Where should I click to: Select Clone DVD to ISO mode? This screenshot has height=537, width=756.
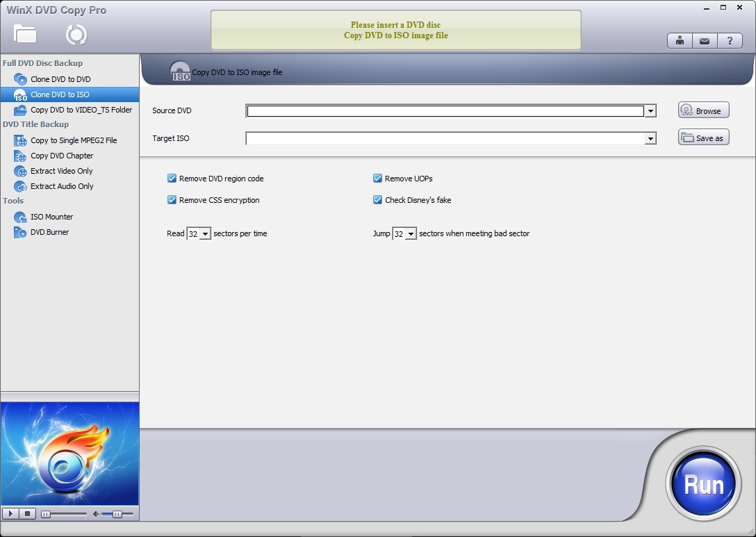[70, 94]
